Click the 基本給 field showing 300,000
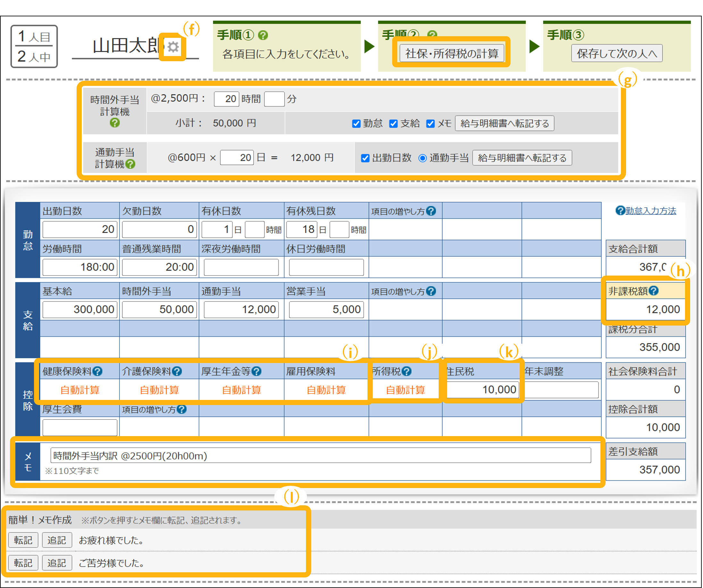 [80, 309]
